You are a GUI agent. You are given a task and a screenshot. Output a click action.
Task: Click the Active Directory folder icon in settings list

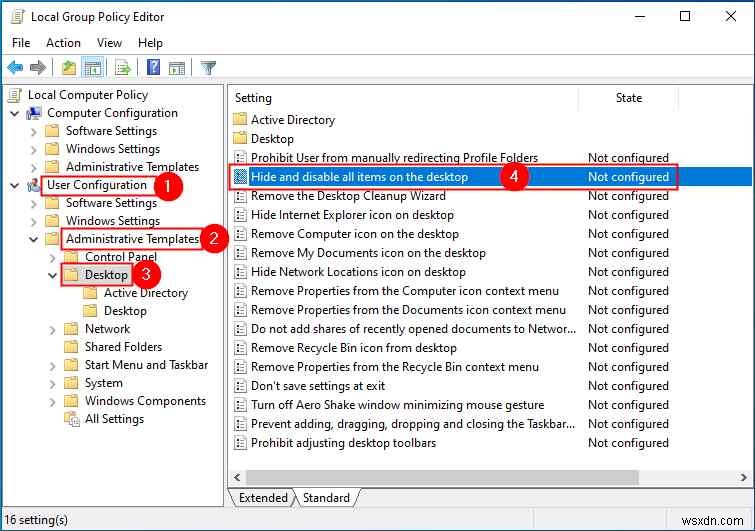pyautogui.click(x=240, y=119)
